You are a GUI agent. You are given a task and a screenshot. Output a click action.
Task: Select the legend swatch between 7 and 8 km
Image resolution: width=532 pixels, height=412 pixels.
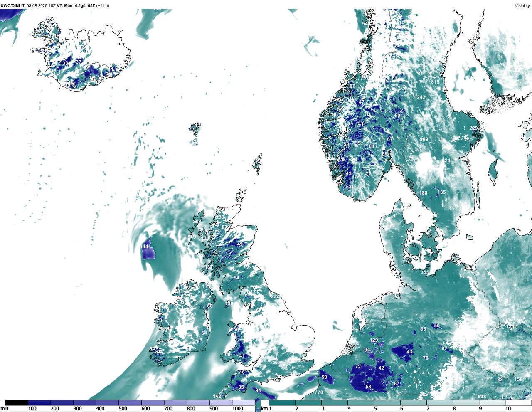440,403
